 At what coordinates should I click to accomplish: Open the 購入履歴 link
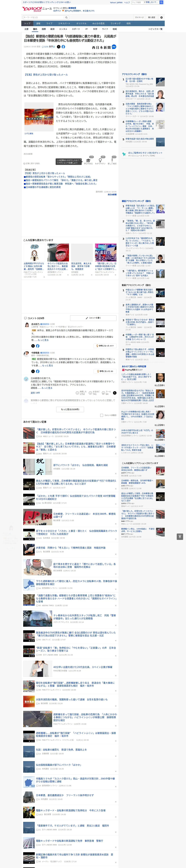tap(152, 17)
